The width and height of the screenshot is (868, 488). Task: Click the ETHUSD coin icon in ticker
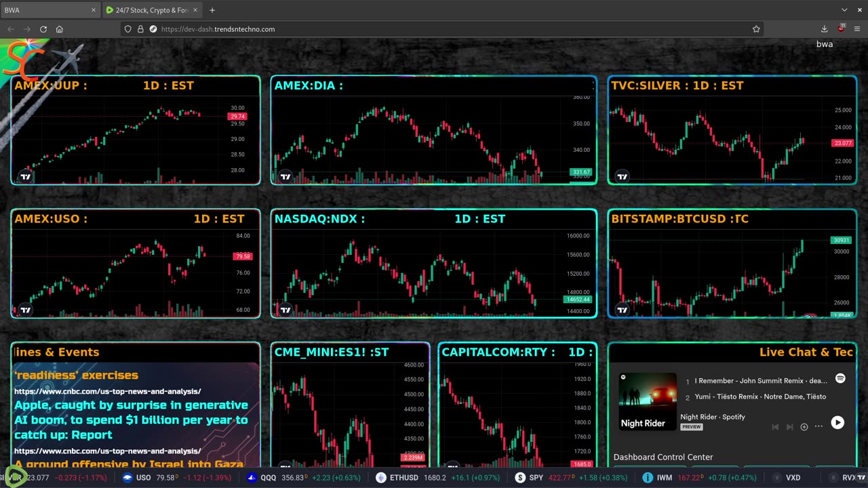point(380,478)
